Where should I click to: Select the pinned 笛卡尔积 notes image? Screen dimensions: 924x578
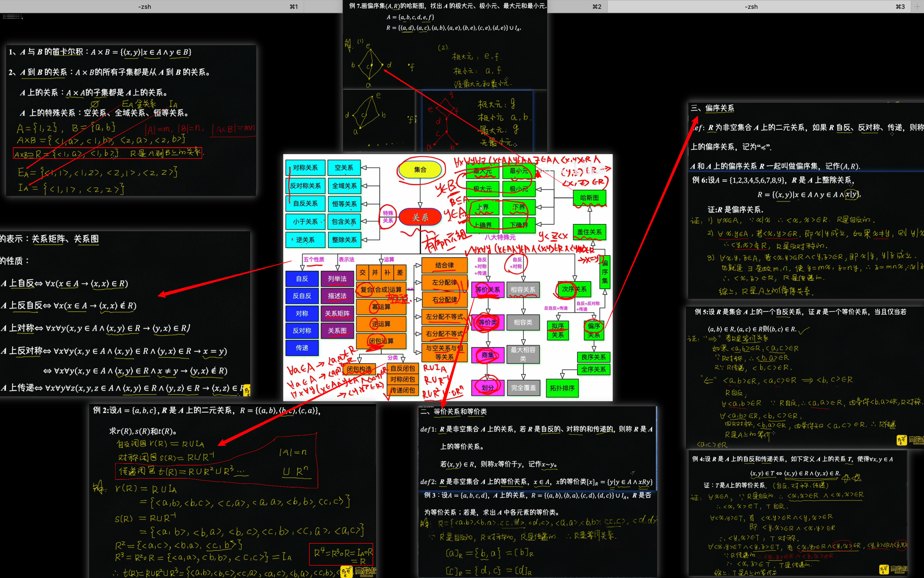tap(131, 121)
